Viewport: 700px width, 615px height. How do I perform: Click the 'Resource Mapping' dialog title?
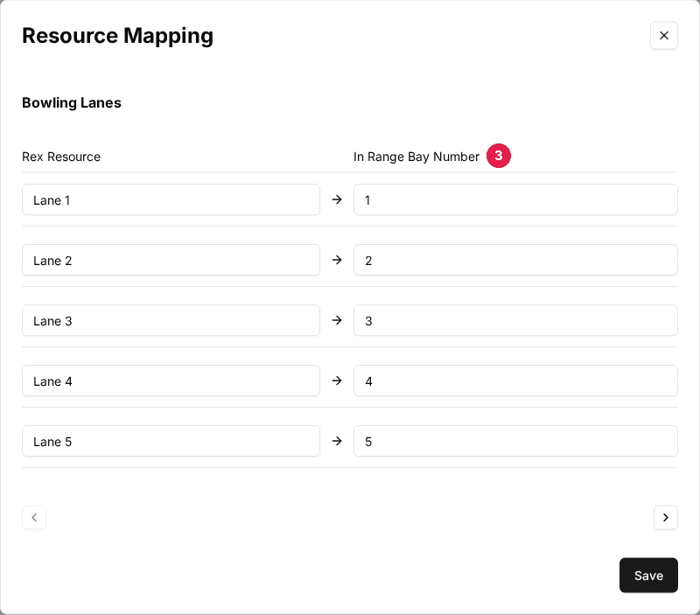(x=117, y=36)
